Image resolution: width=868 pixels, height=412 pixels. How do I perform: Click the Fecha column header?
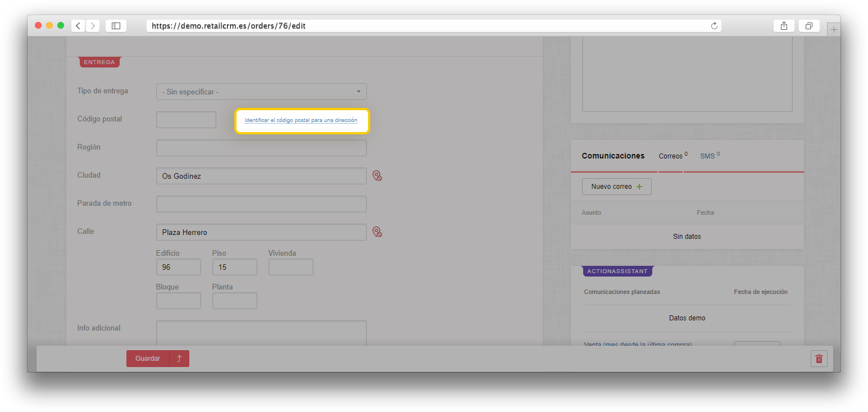706,212
